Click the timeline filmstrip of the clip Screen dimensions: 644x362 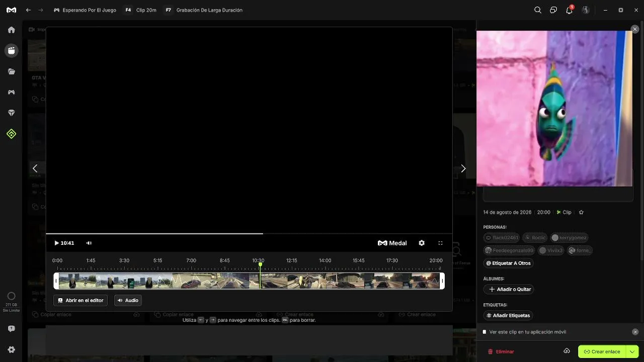249,281
